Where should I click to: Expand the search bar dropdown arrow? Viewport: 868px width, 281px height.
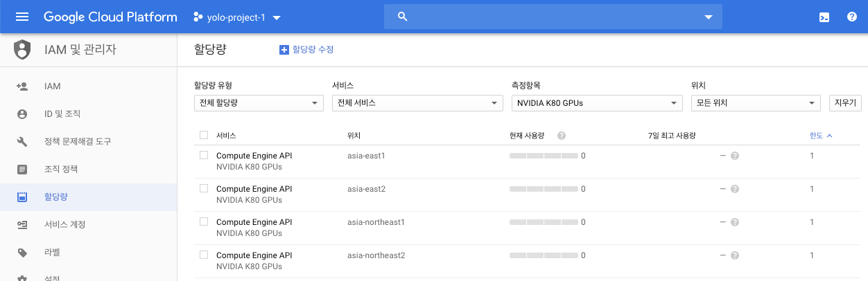(709, 17)
